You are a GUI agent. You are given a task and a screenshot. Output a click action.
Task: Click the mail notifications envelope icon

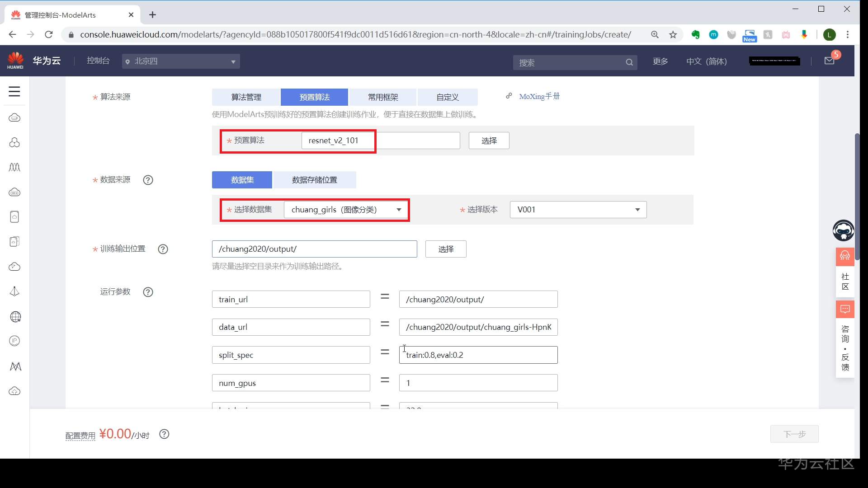click(x=829, y=61)
